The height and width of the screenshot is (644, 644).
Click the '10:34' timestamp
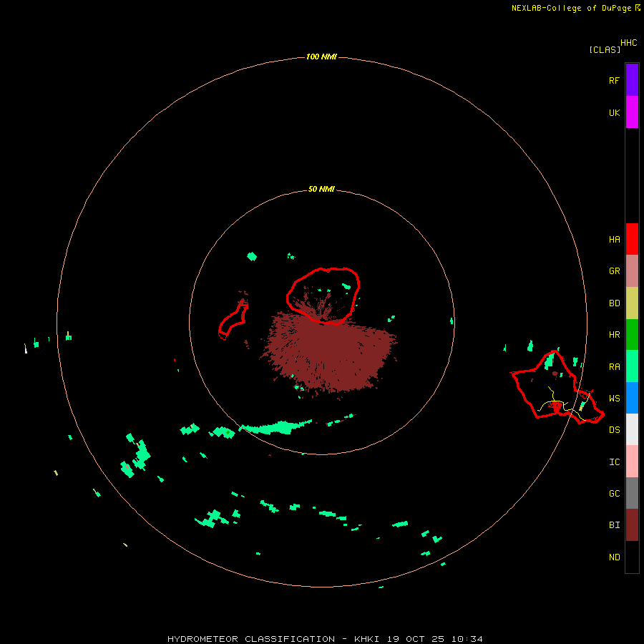coord(467,639)
